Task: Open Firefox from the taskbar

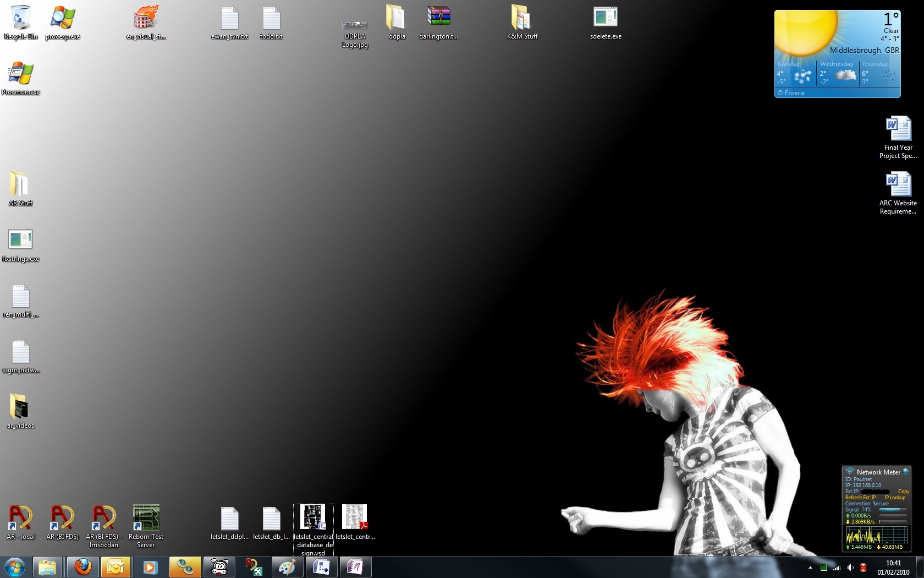Action: coord(83,566)
